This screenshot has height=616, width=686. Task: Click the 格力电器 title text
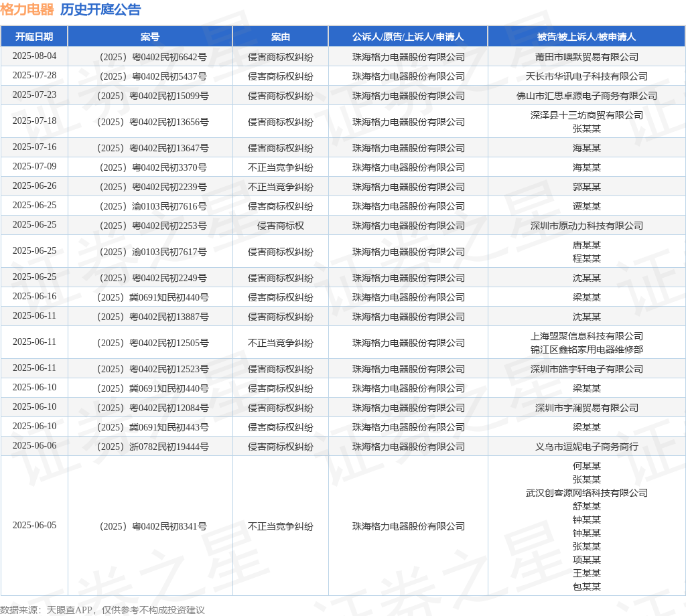27,9
